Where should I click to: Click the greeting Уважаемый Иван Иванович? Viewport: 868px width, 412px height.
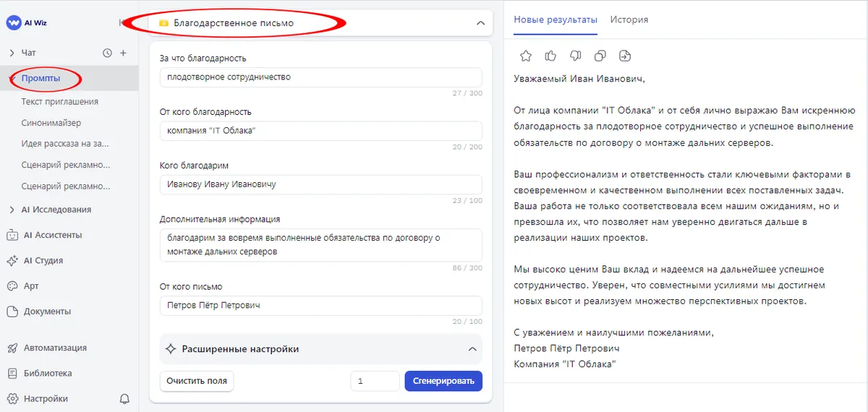point(579,79)
